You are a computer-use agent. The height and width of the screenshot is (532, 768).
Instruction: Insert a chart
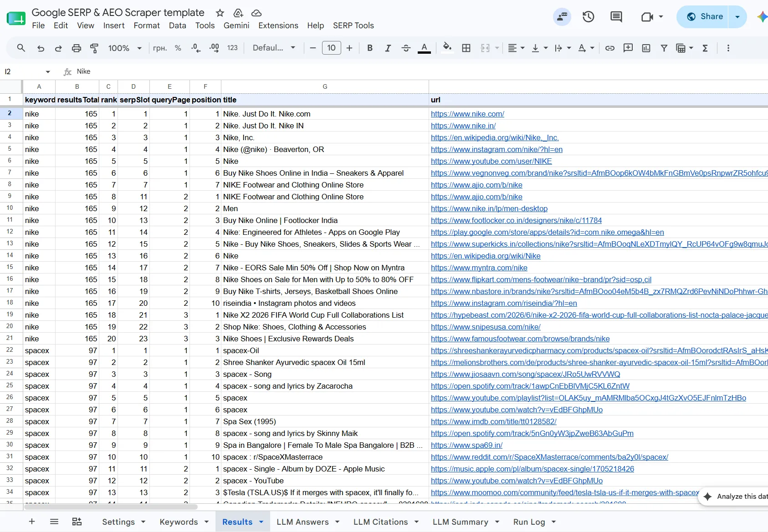tap(646, 48)
